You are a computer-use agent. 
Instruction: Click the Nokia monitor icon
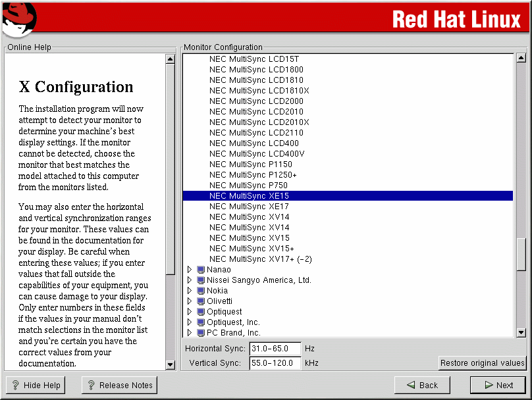[x=201, y=291]
